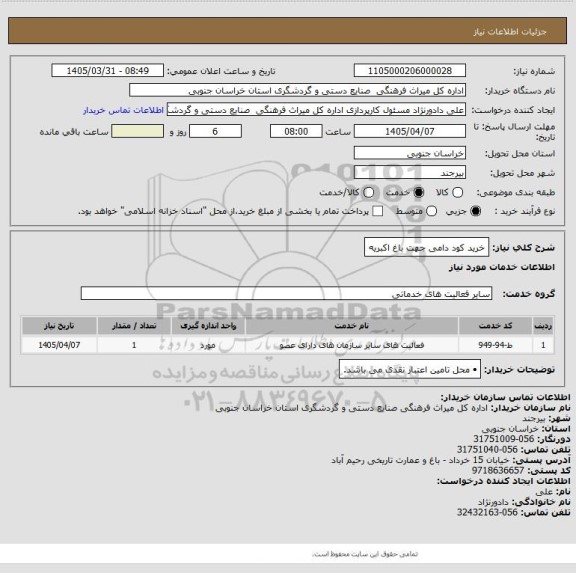Click fax number 31751009-056

(503, 439)
